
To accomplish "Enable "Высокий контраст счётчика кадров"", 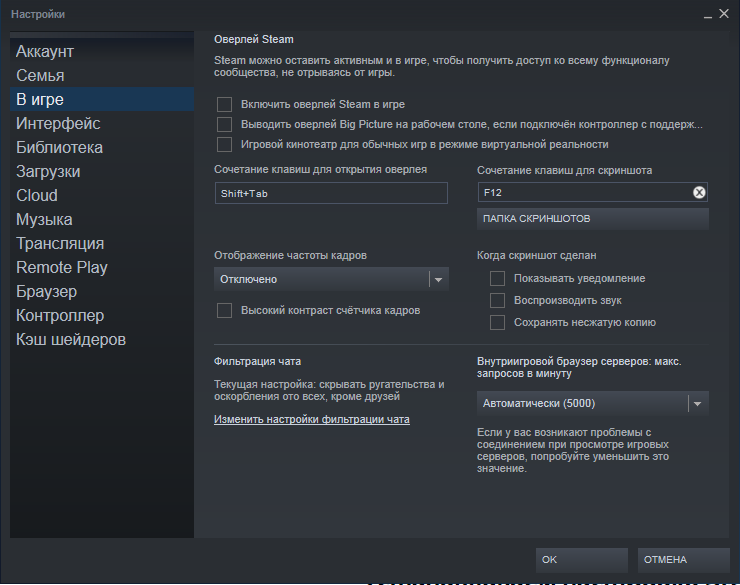I will (x=224, y=310).
